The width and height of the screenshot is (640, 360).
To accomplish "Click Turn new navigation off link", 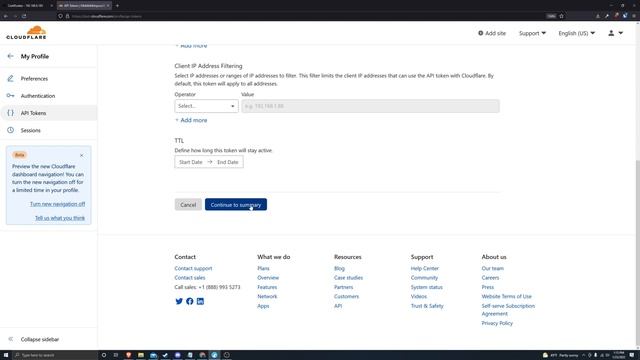I will 58,204.
